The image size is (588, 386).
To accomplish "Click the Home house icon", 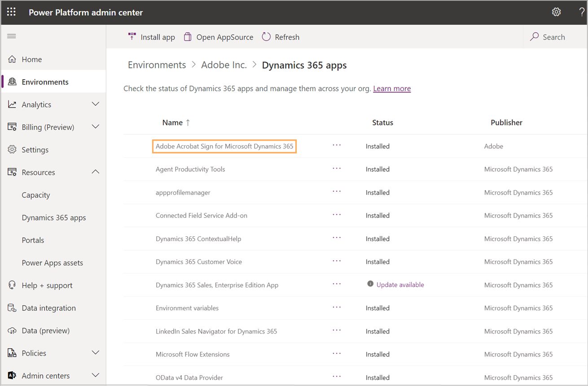I will (12, 59).
